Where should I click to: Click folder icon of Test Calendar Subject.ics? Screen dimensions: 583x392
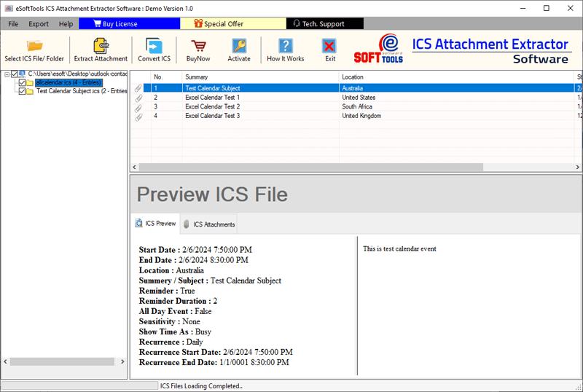click(30, 91)
